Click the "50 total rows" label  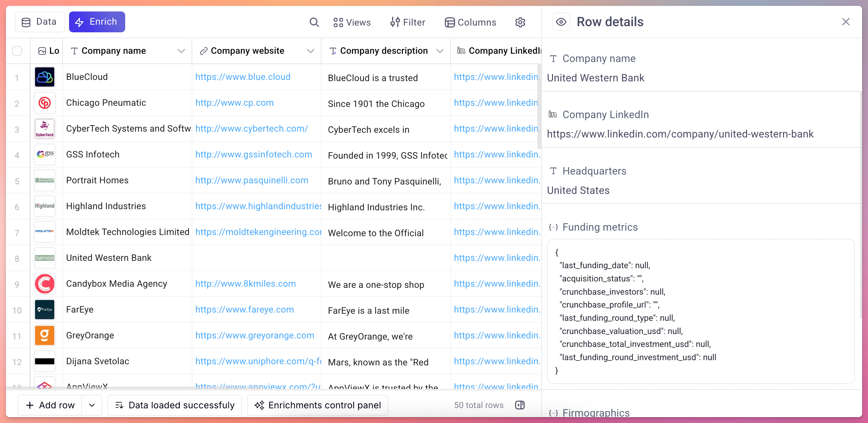[479, 405]
